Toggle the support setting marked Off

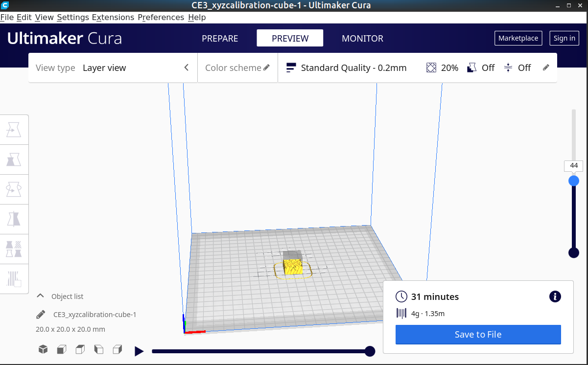tap(481, 68)
